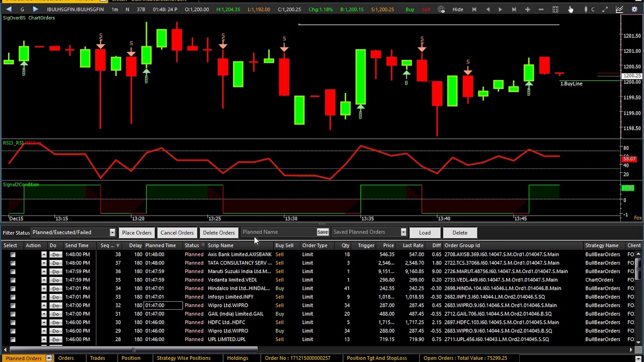Click Hide in the chart toolbar
This screenshot has height=362, width=644.
tap(458, 10)
